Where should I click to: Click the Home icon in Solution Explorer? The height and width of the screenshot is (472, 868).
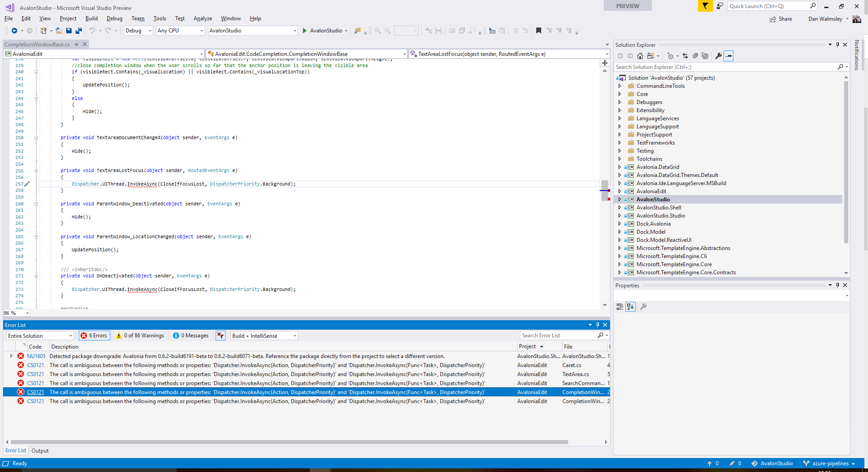click(640, 56)
